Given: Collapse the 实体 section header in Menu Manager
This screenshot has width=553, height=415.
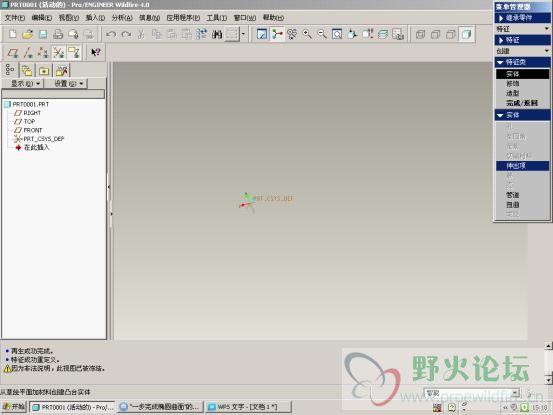Looking at the screenshot, I should point(522,115).
